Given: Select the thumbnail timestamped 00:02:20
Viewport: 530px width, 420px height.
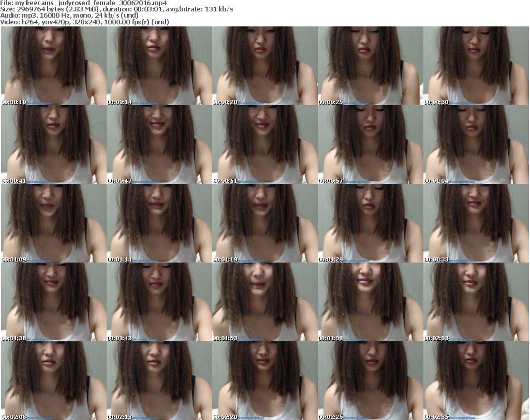Looking at the screenshot, I should [265, 381].
